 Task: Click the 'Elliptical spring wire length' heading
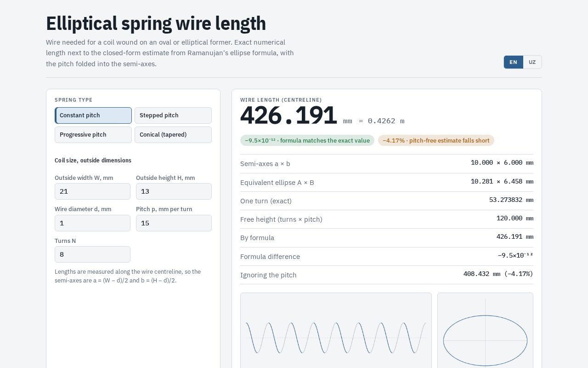[x=156, y=23]
